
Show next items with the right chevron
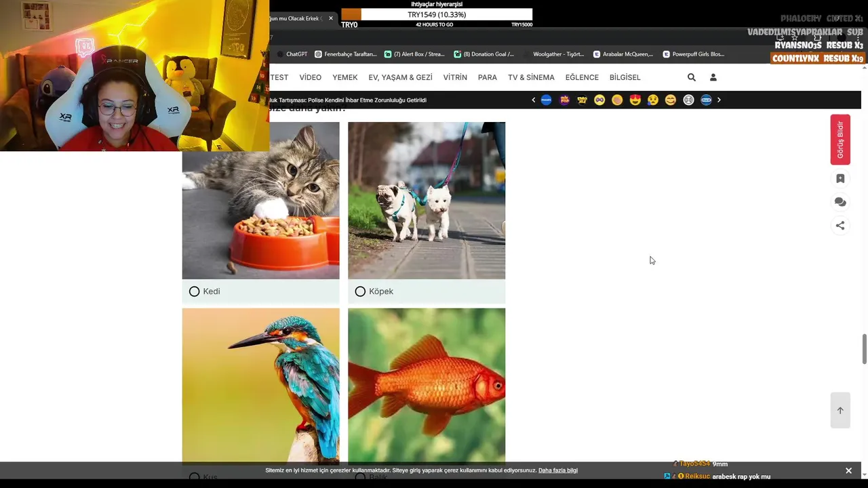tap(719, 100)
